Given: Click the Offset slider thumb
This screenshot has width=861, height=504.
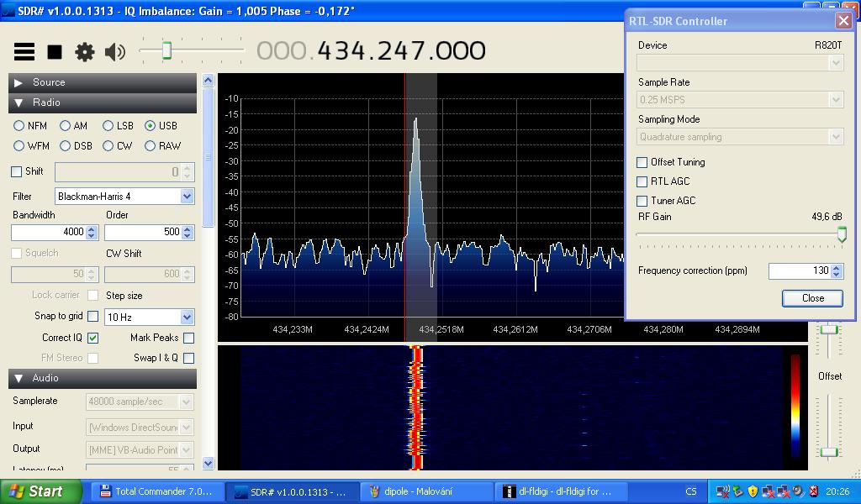Looking at the screenshot, I should [x=828, y=452].
